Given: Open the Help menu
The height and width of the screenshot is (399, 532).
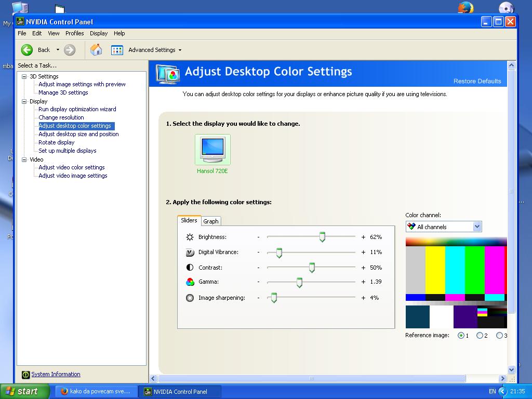Looking at the screenshot, I should pos(119,33).
